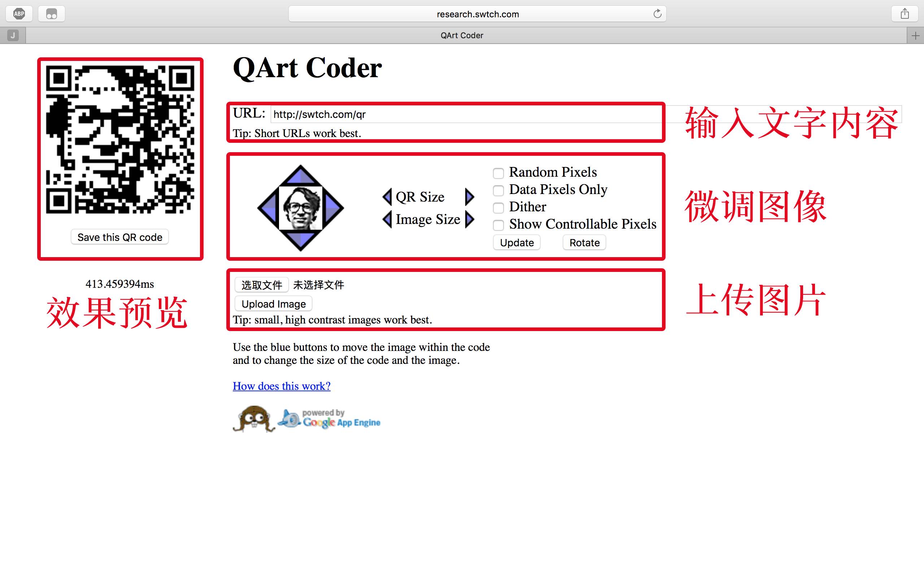Image resolution: width=924 pixels, height=577 pixels.
Task: Open a new tab with plus button
Action: (915, 36)
